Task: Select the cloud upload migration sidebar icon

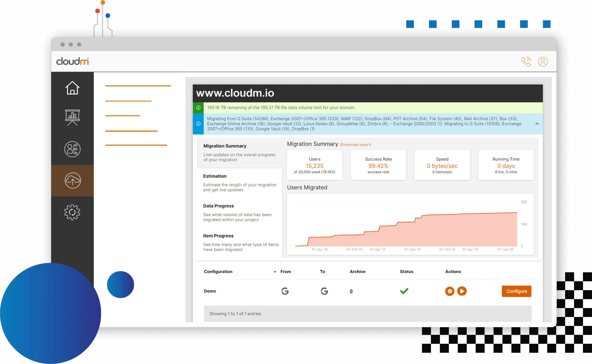Action: (x=72, y=180)
